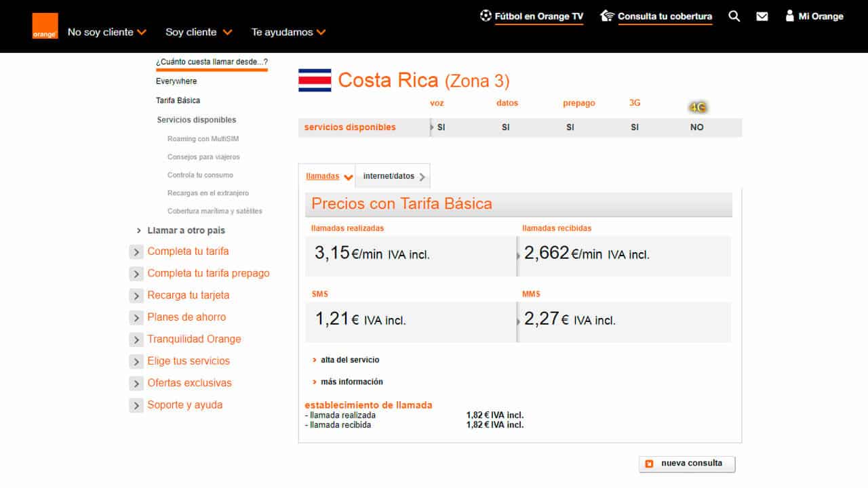The width and height of the screenshot is (868, 488).
Task: Expand the Ofertas exclusivas arrow
Action: pos(136,384)
